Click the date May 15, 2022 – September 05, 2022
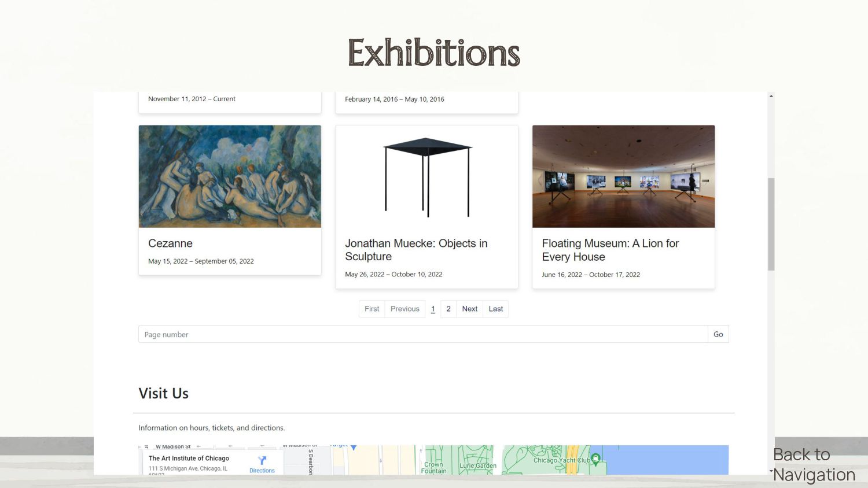This screenshot has height=488, width=868. pos(201,261)
